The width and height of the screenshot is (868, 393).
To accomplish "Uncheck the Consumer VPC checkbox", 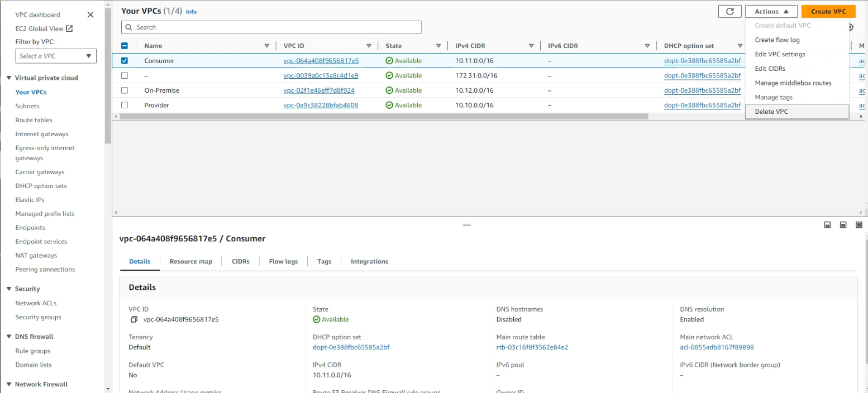I will [x=125, y=61].
